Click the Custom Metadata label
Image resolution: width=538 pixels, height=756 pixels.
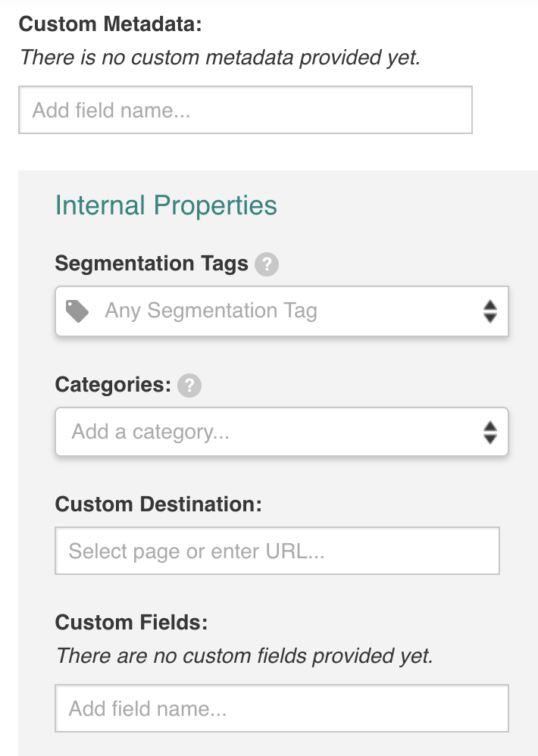111,24
